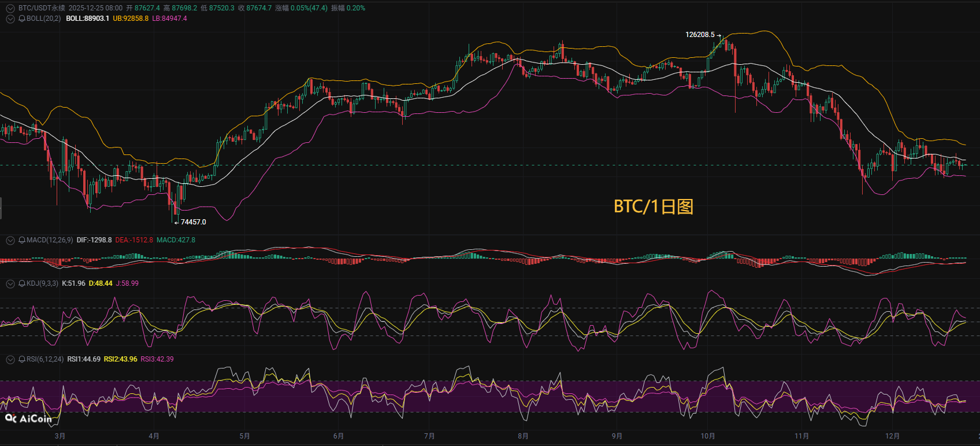Screen dimensions: 980x446
Task: Collapse the BOLL indicator row chevron
Action: [x=10, y=19]
